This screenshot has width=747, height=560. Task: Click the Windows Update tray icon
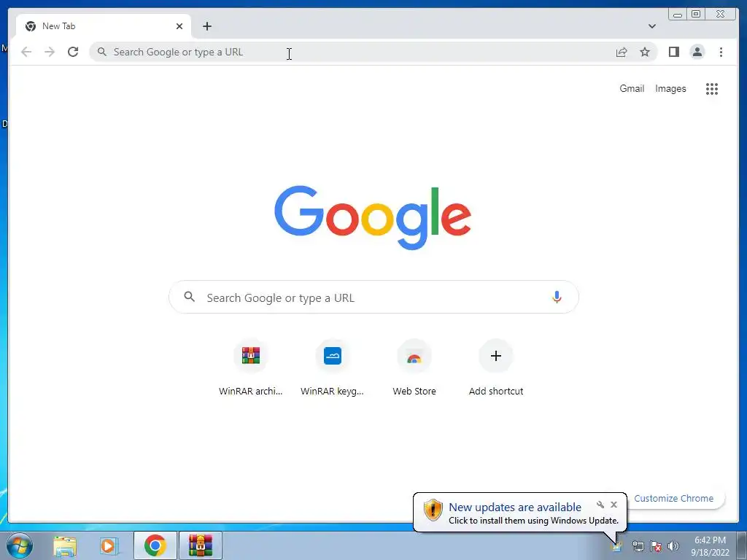[616, 547]
